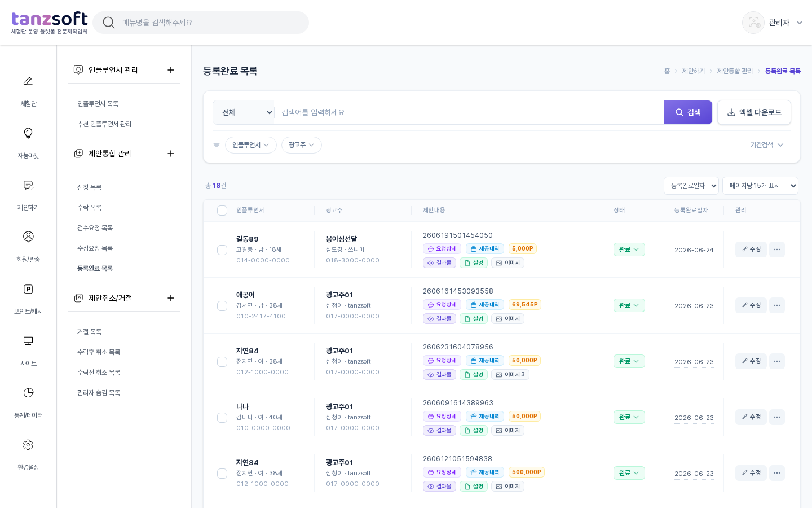812x508 pixels.
Task: Open the more options menu for 길동89 row
Action: click(x=777, y=249)
